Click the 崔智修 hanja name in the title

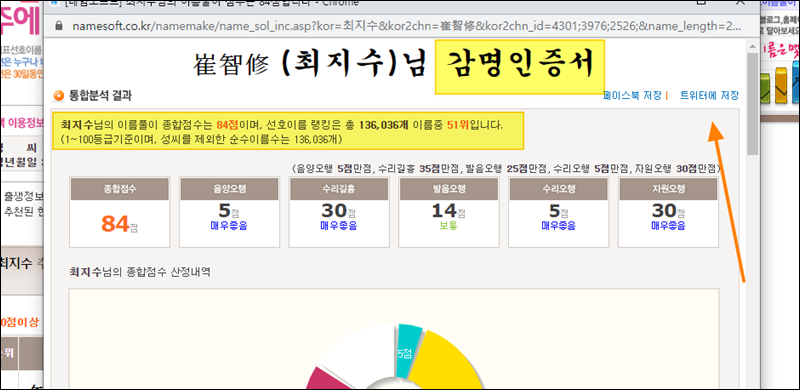(231, 65)
